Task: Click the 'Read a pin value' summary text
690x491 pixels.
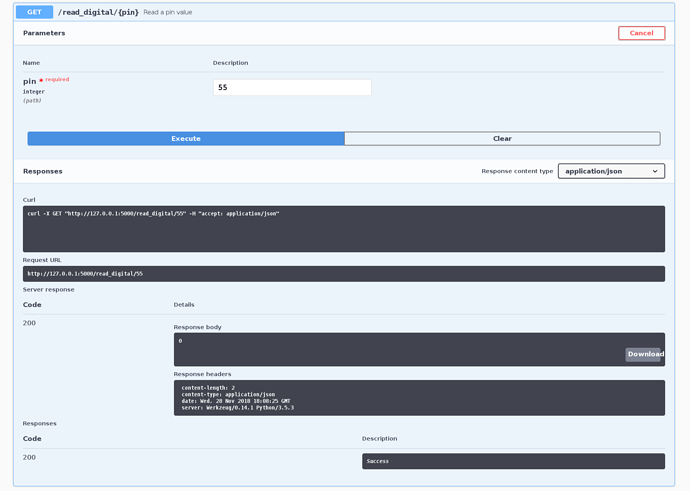Action: [x=168, y=12]
